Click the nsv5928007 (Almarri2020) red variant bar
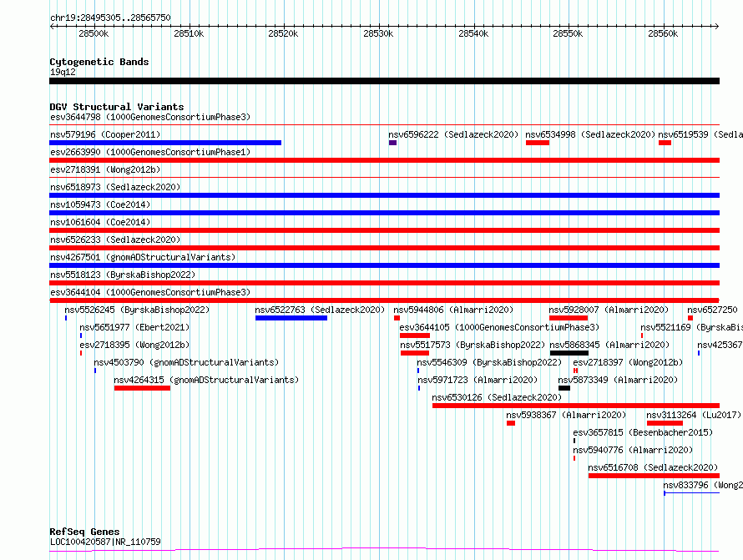743x560 pixels. (569, 318)
